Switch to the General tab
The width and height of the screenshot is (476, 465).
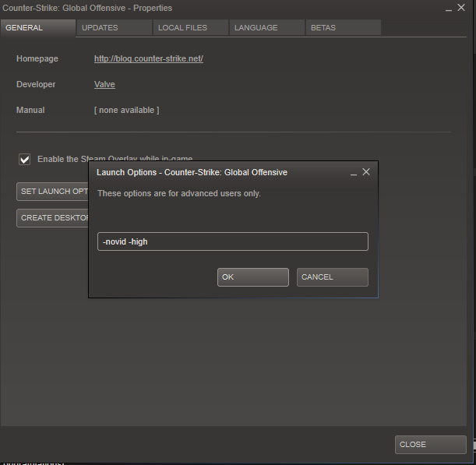click(38, 28)
